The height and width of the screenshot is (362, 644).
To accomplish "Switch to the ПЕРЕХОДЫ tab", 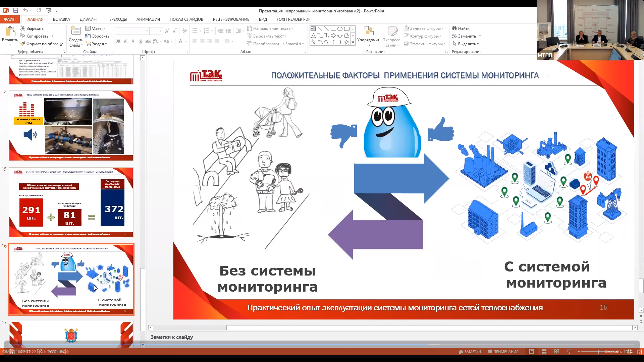I will (116, 19).
